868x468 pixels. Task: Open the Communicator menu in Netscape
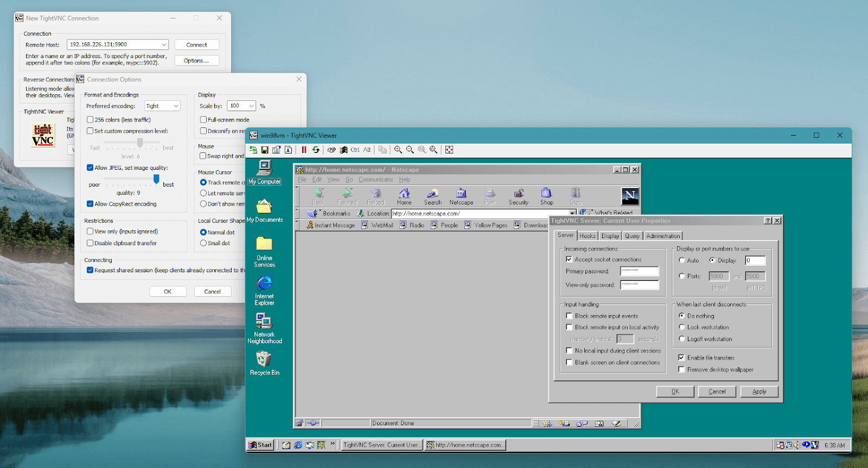tap(375, 179)
